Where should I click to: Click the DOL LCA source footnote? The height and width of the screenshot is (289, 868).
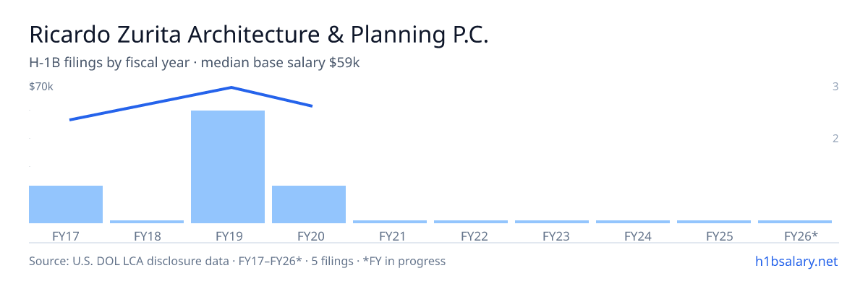click(237, 261)
